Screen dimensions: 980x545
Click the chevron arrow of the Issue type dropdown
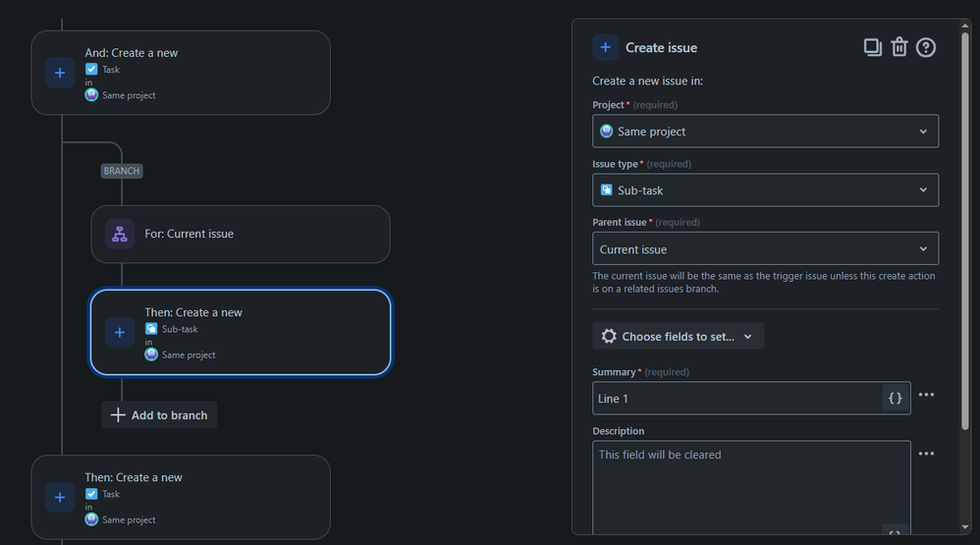pyautogui.click(x=923, y=190)
